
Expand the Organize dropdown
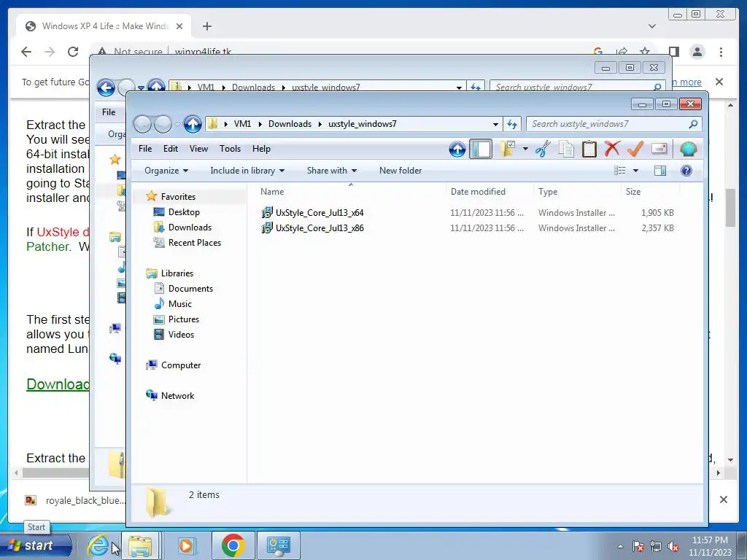[166, 171]
